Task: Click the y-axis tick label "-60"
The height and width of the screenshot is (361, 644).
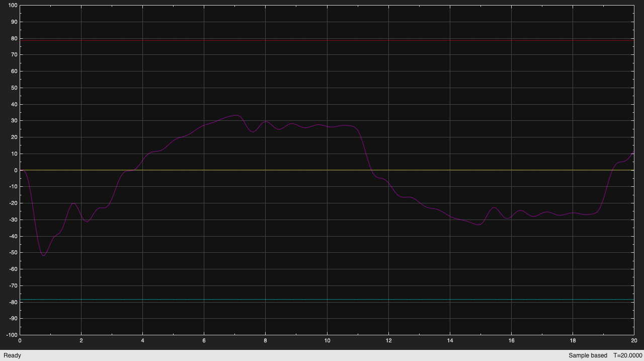Action: pyautogui.click(x=13, y=269)
